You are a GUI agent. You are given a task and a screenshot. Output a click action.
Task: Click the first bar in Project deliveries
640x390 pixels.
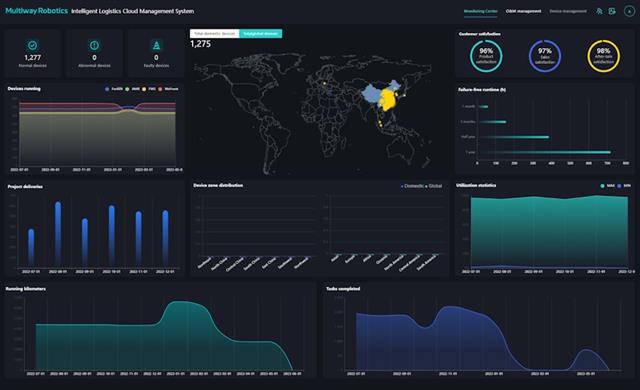pos(31,248)
